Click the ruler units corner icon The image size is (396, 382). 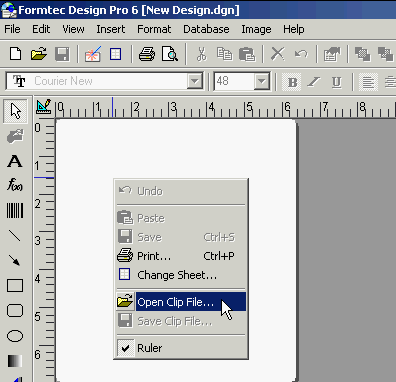coord(44,107)
